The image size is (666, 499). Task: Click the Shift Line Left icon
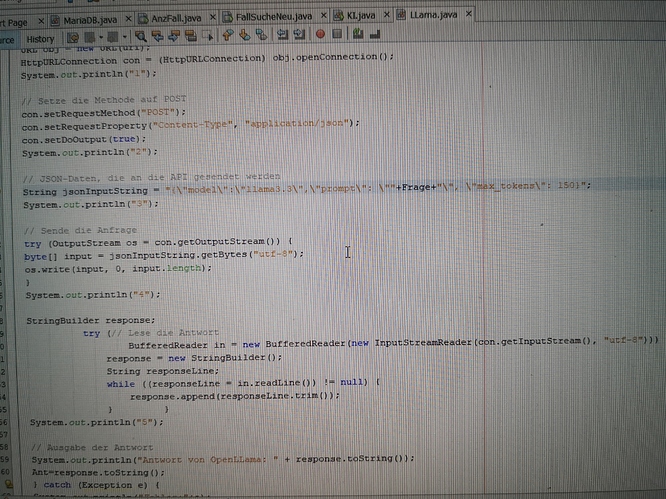(x=282, y=34)
